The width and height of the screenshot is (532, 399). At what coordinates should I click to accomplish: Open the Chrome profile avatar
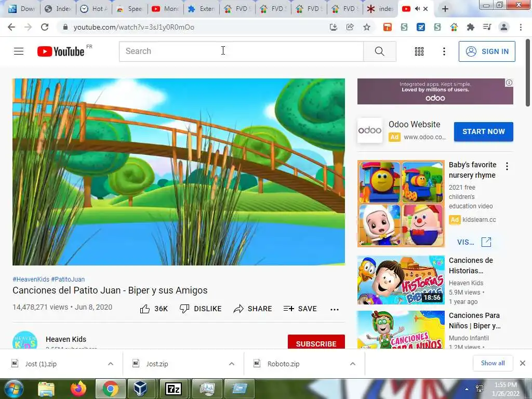[504, 27]
